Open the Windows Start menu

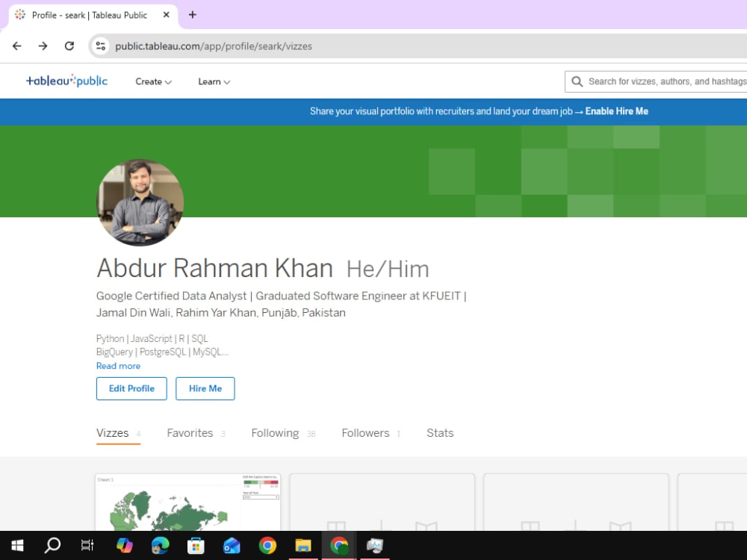tap(17, 545)
